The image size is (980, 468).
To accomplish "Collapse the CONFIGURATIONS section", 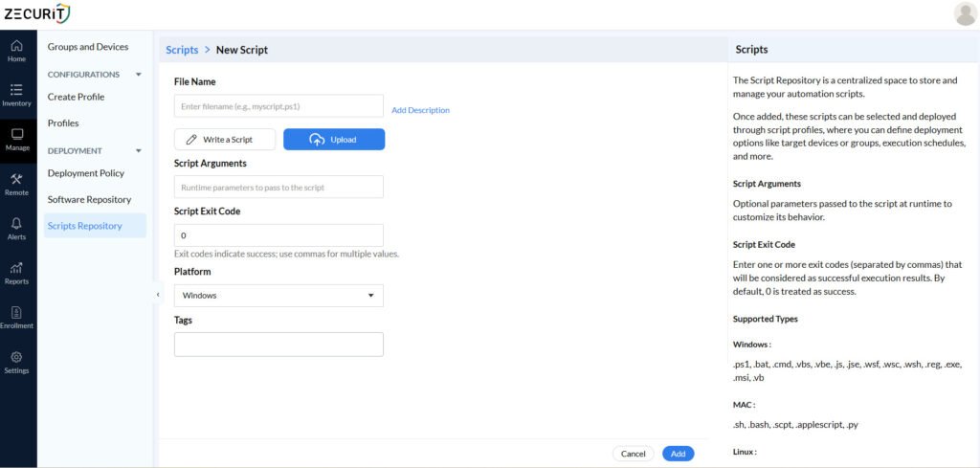I will (x=139, y=75).
